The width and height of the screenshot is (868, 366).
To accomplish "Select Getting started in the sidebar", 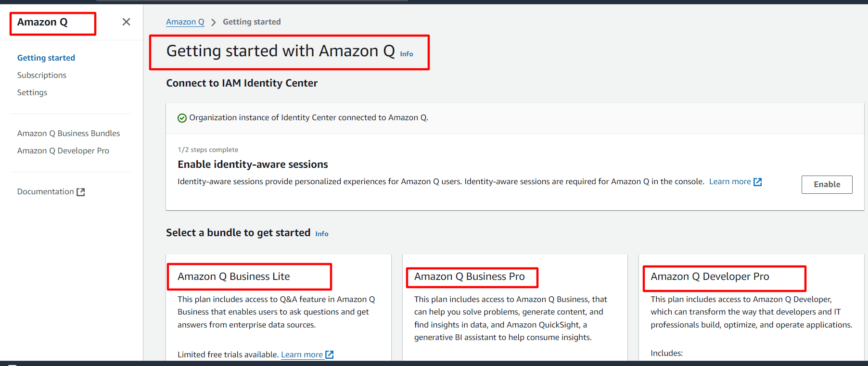I will pos(46,58).
